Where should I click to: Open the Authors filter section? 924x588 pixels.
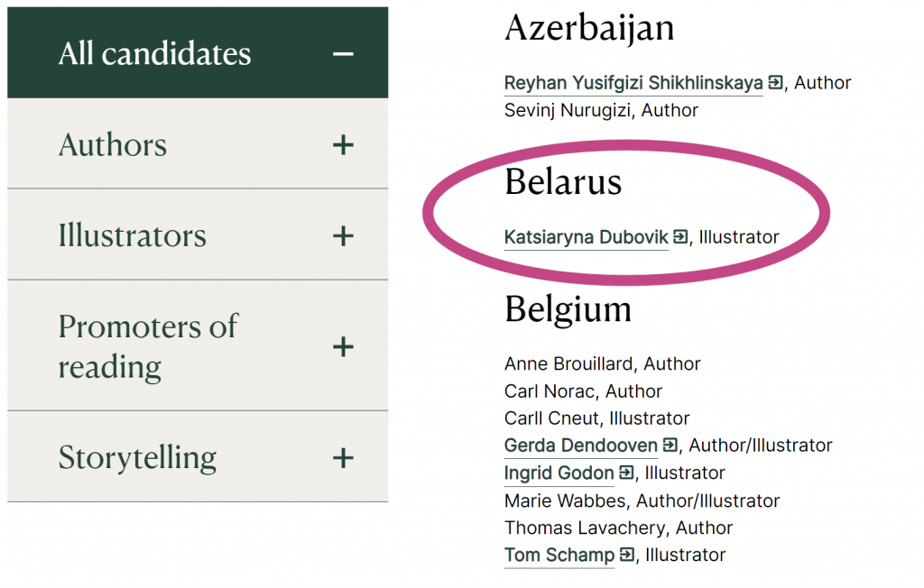click(x=113, y=144)
